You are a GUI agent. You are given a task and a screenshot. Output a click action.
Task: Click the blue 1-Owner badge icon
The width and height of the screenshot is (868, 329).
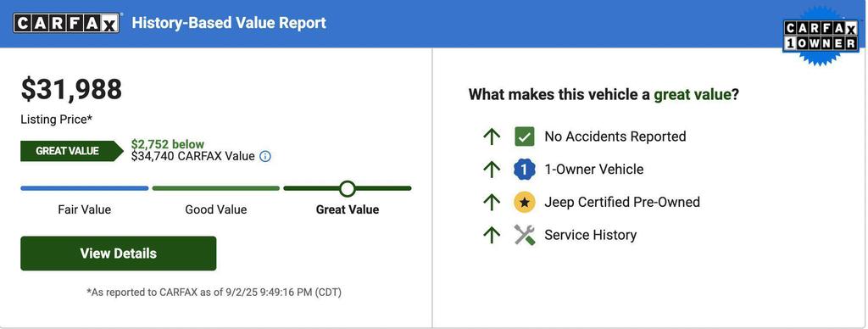tap(524, 170)
